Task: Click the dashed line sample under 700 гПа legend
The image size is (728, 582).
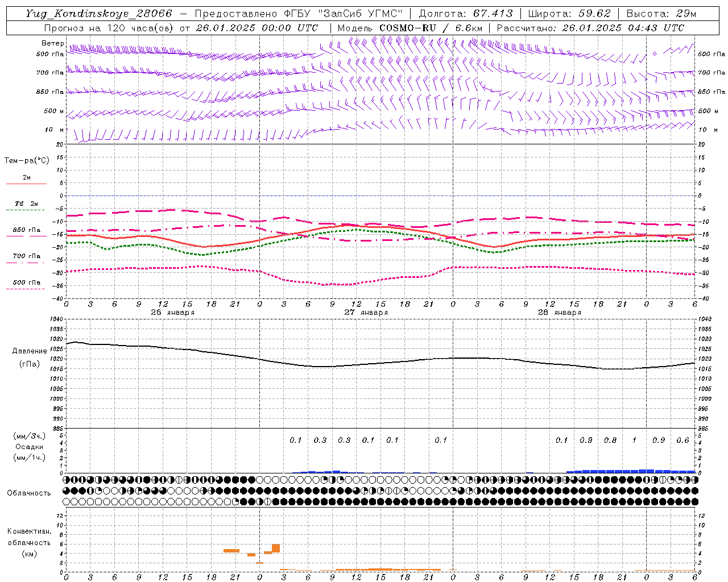Action: click(25, 263)
